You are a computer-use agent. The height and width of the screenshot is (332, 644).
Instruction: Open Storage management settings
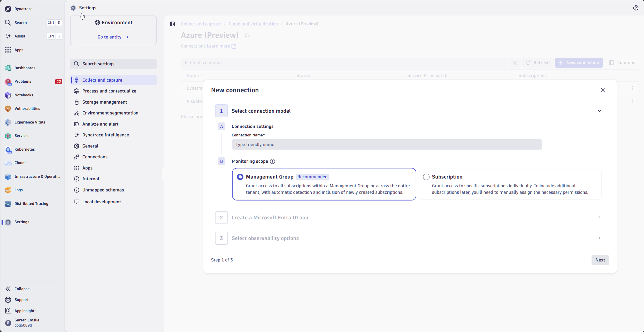pos(113,102)
